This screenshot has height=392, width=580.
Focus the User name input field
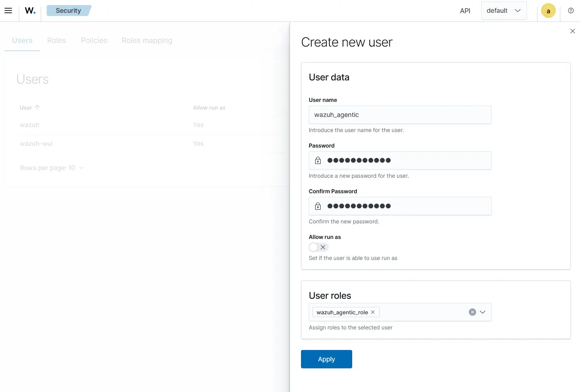tap(400, 115)
